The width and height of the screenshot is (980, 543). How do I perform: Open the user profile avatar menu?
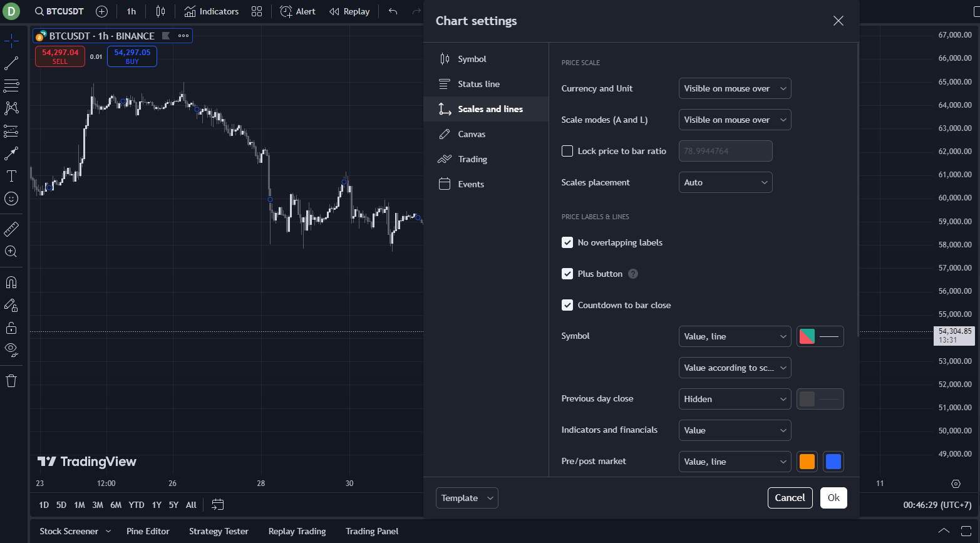pyautogui.click(x=11, y=11)
